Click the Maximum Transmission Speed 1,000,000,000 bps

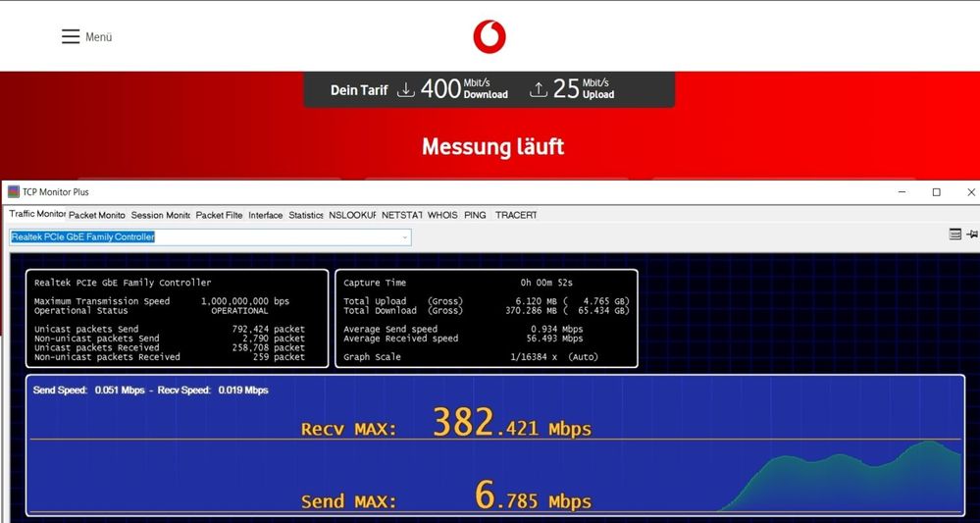pos(245,301)
